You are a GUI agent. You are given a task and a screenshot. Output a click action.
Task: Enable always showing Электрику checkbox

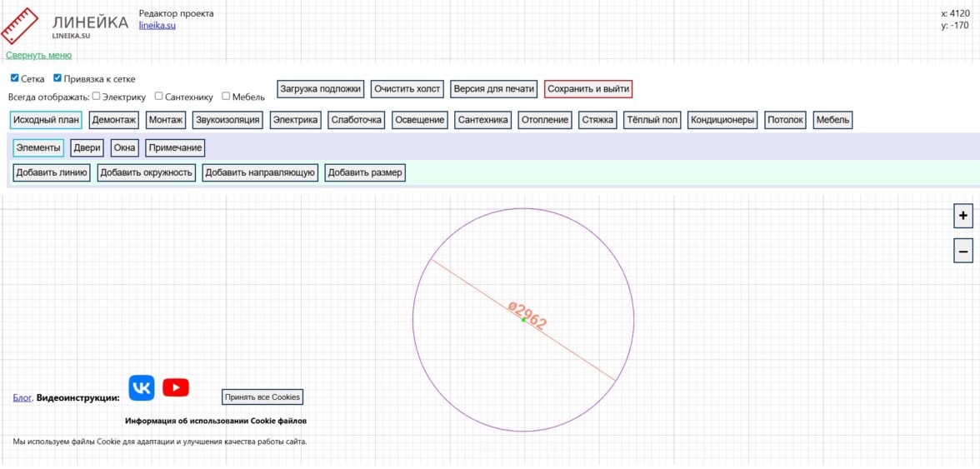pos(97,96)
